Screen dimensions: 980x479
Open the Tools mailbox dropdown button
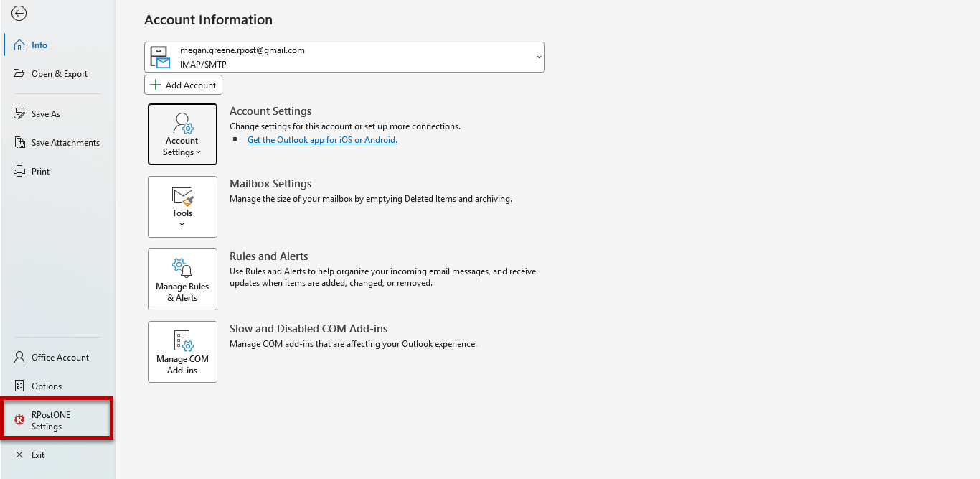pos(182,207)
